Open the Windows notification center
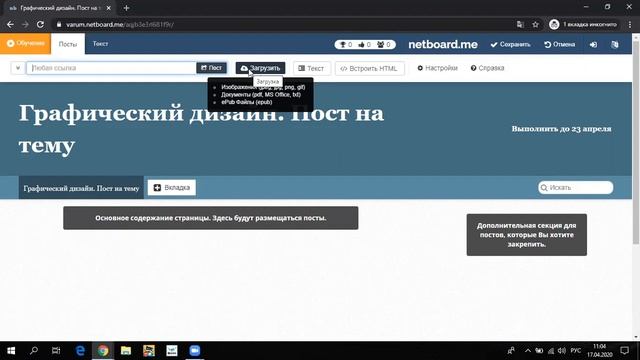The width and height of the screenshot is (640, 360). 624,351
